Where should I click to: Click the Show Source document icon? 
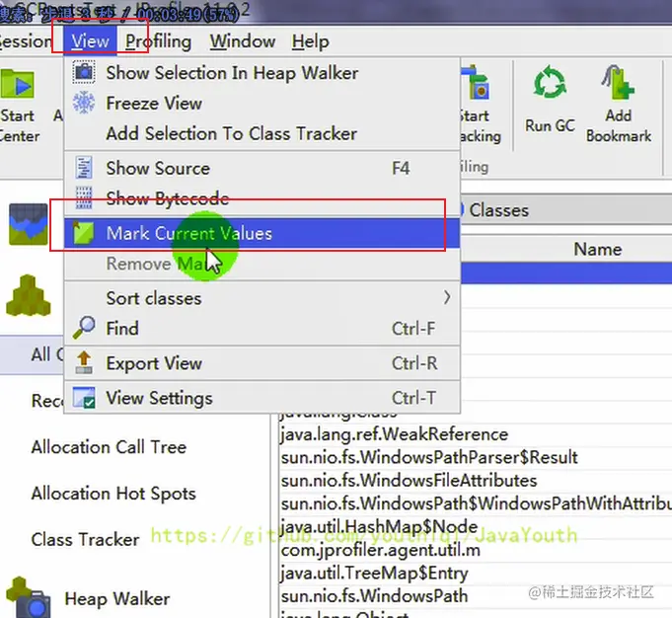[x=84, y=167]
